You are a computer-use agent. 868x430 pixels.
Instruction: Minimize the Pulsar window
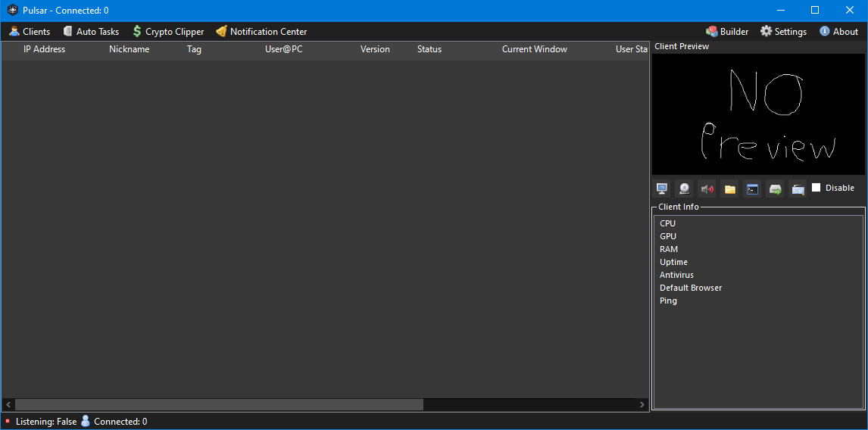pyautogui.click(x=781, y=10)
